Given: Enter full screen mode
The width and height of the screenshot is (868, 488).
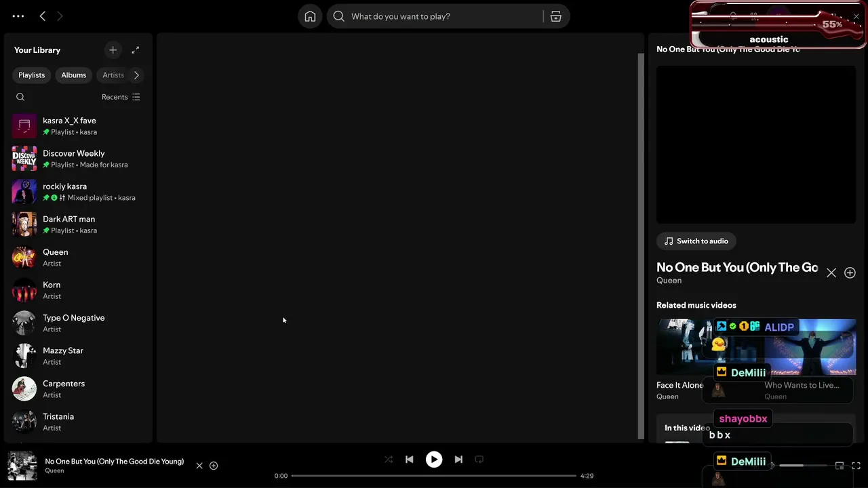Looking at the screenshot, I should 856,466.
